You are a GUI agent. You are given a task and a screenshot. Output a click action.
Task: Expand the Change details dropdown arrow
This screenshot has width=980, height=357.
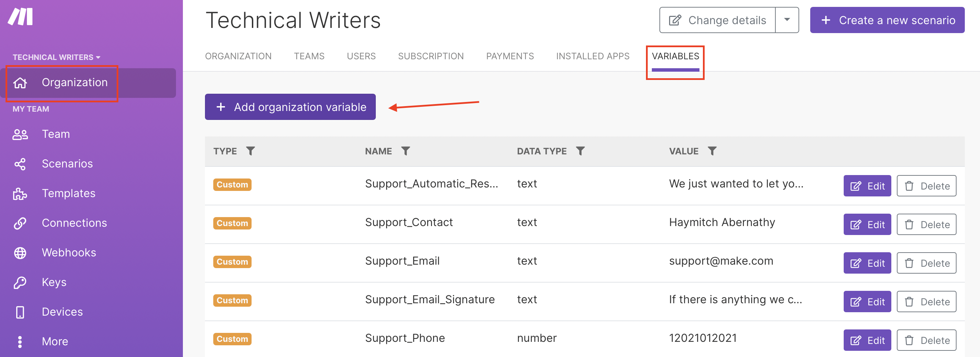[x=787, y=20]
